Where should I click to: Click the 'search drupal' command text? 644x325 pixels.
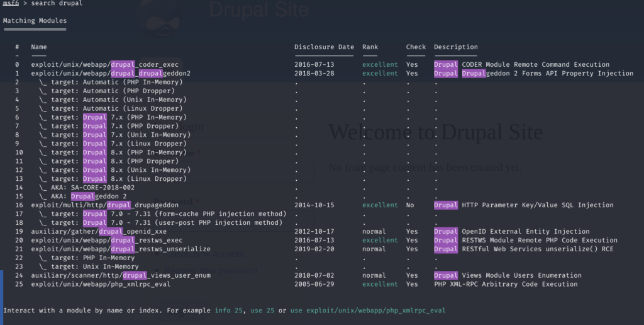[57, 3]
